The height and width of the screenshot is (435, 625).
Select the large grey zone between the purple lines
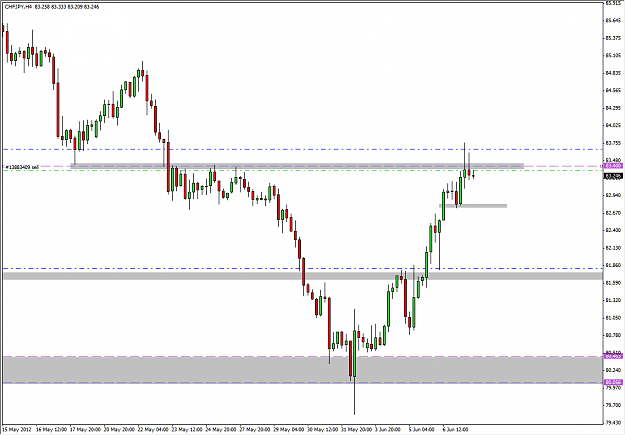[302, 370]
